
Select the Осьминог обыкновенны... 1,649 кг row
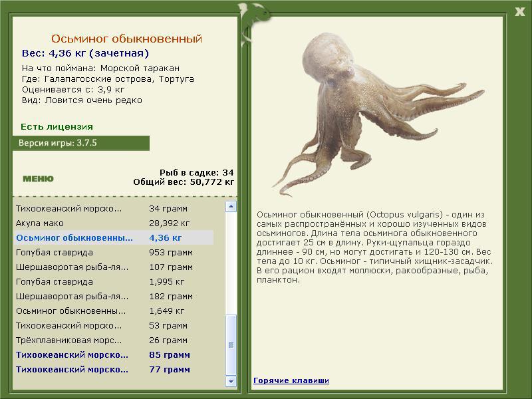click(x=114, y=311)
